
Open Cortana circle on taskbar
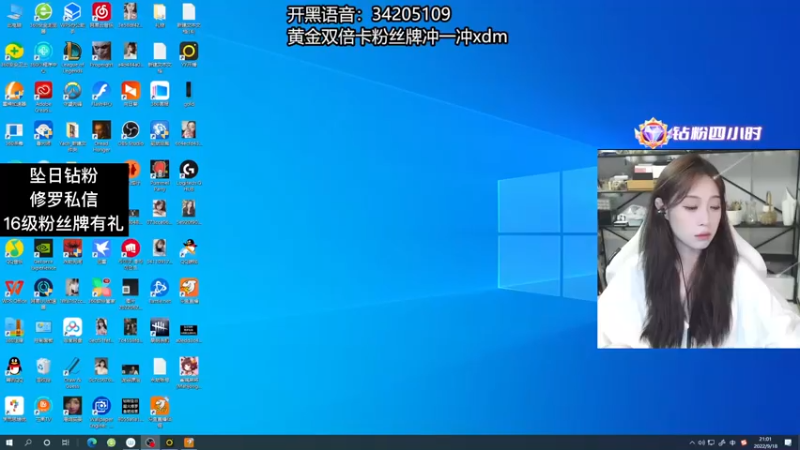coord(46,442)
